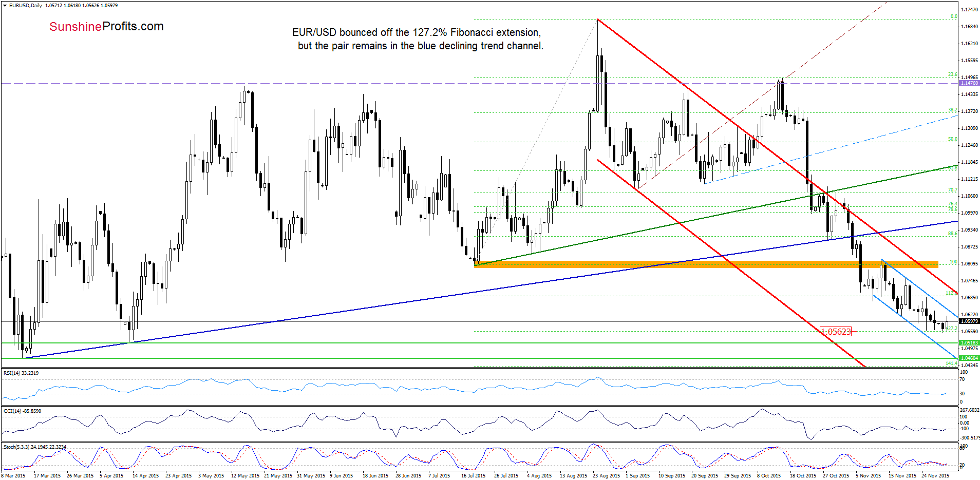Click the 1.16210 value on price axis

969,44
